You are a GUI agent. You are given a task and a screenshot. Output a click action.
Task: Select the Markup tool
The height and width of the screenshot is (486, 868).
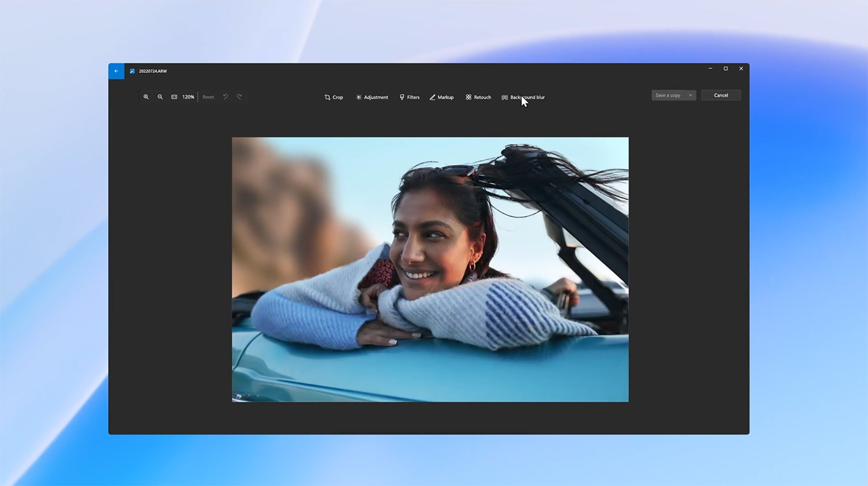[x=442, y=97]
